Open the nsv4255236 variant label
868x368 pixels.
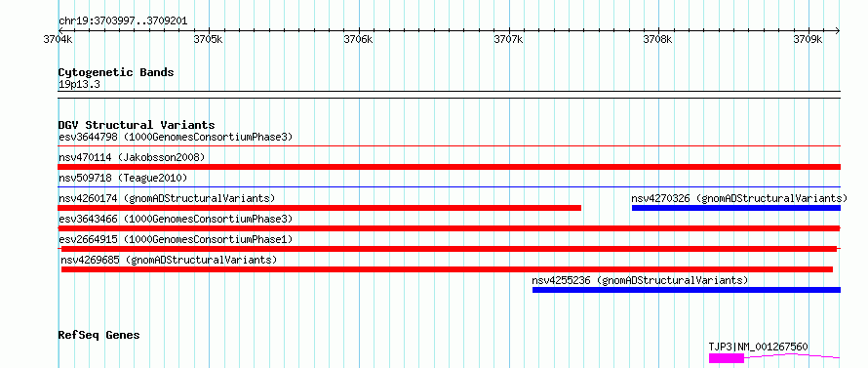coord(640,280)
